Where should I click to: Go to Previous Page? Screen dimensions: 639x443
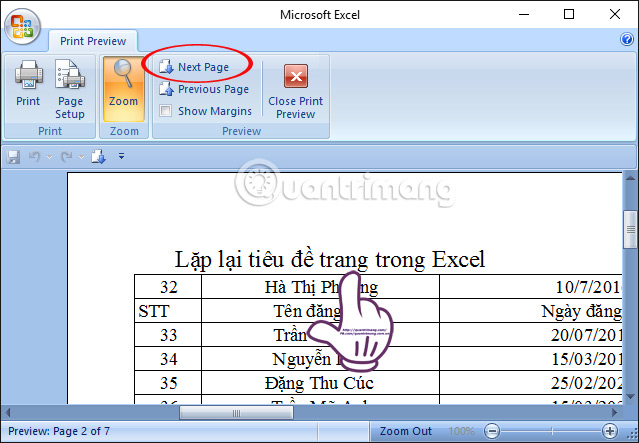click(x=204, y=89)
